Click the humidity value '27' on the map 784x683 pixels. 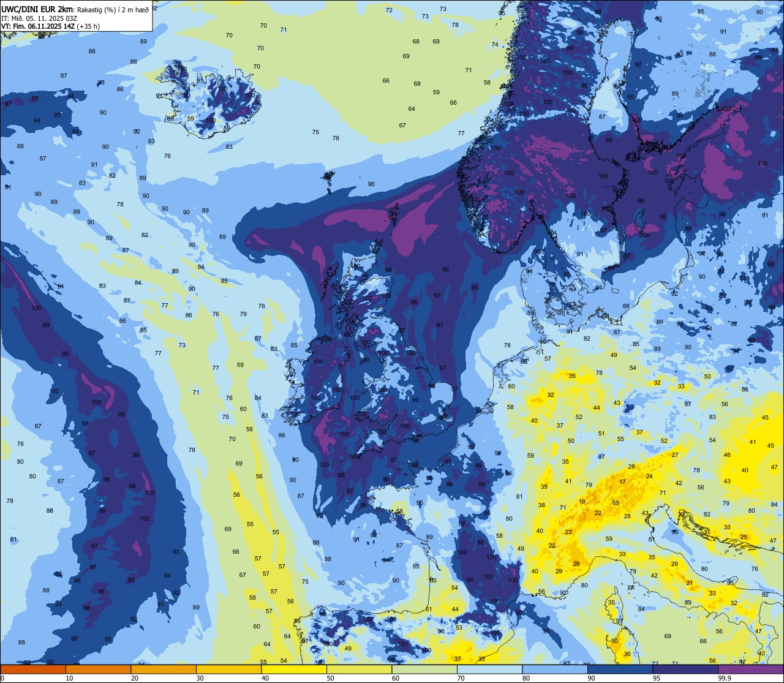(x=675, y=455)
